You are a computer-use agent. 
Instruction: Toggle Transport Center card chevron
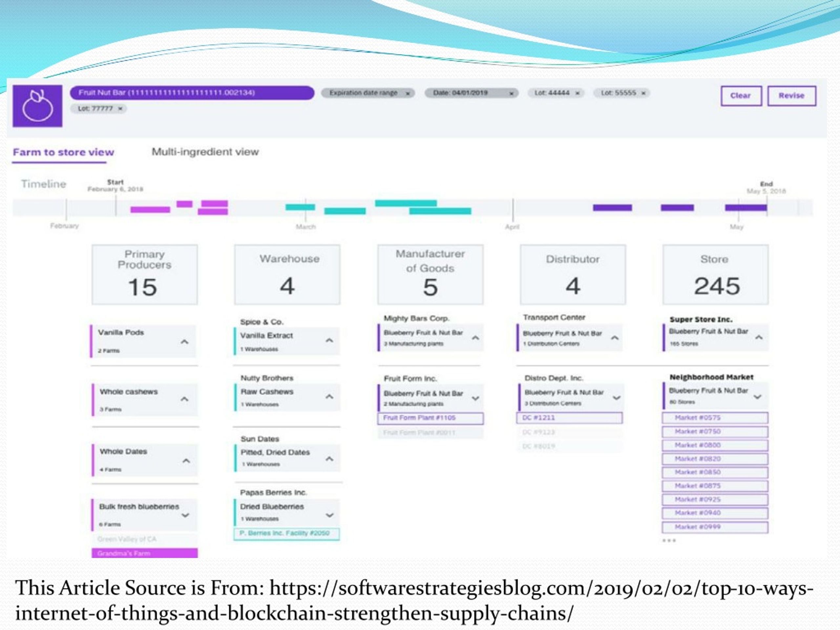(x=615, y=338)
